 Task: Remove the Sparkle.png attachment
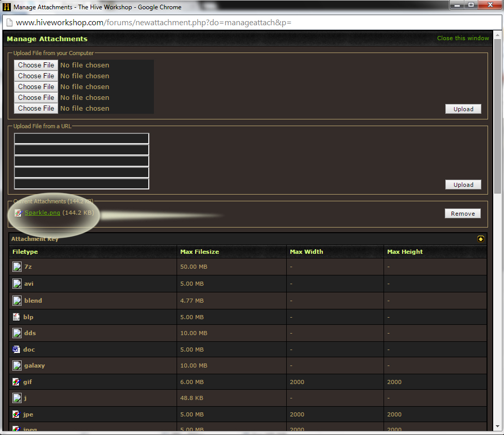coord(463,214)
